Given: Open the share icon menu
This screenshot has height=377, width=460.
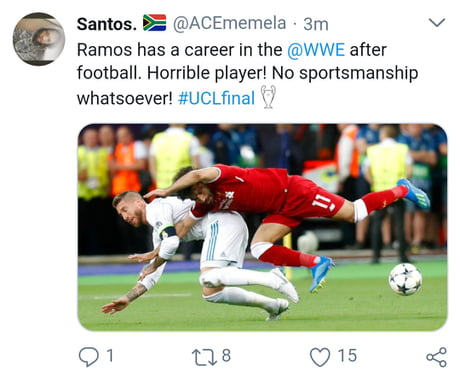Looking at the screenshot, I should pos(436,357).
